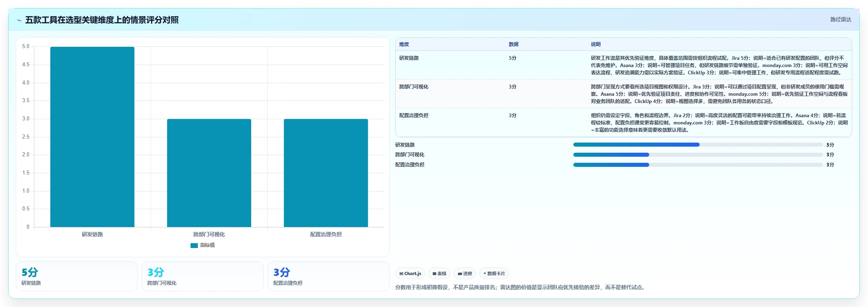Click the 数据卡片 tag chip
Viewport: 868px width, 307px height.
(494, 273)
